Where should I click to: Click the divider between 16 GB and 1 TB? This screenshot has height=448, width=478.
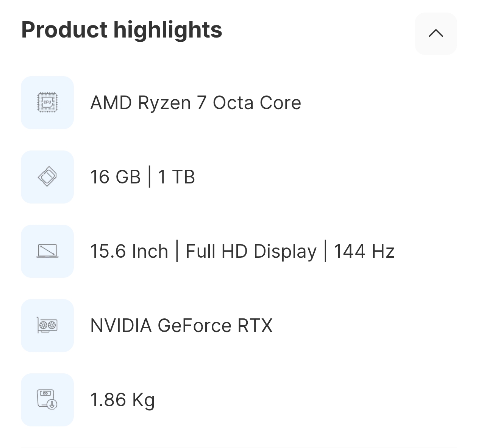click(x=149, y=177)
